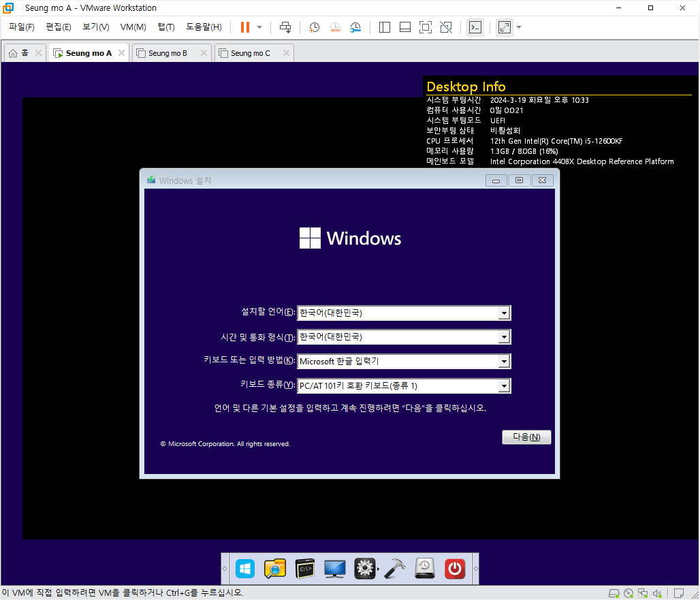Click the memory usage text '1.3GB / 8.0GB (16%)'

coord(524,151)
